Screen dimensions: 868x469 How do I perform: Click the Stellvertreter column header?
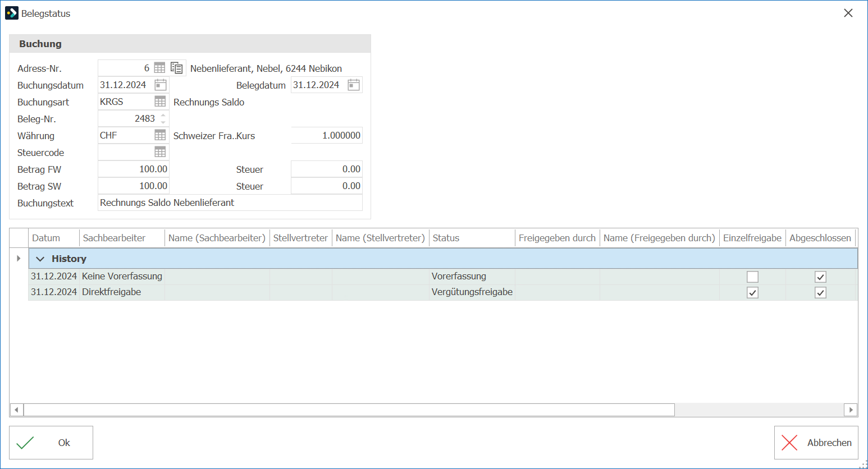coord(301,238)
